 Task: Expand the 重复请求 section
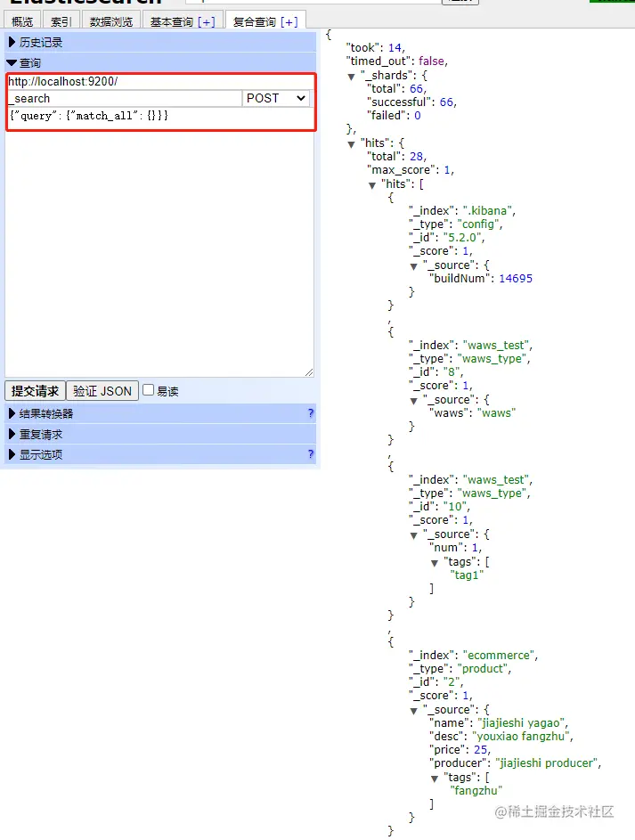click(160, 434)
